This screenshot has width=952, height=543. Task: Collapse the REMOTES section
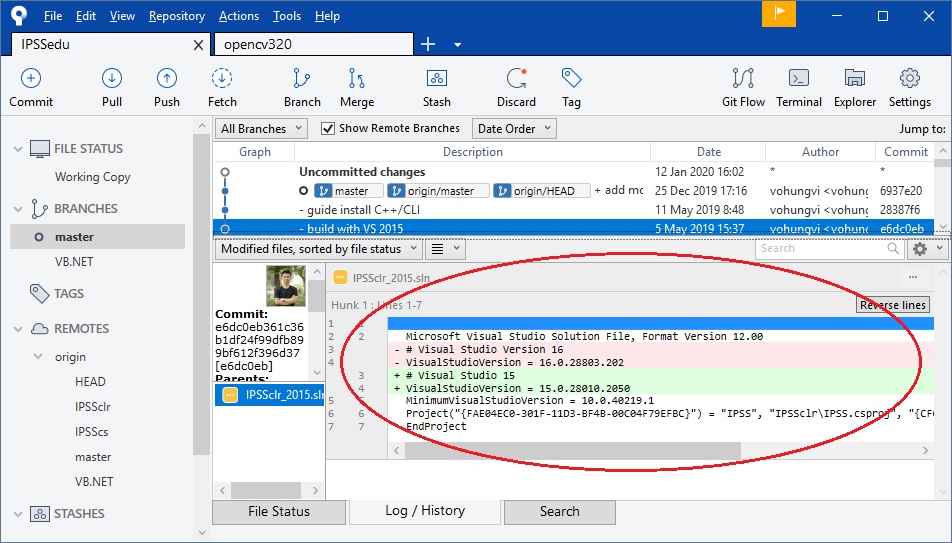click(x=18, y=329)
